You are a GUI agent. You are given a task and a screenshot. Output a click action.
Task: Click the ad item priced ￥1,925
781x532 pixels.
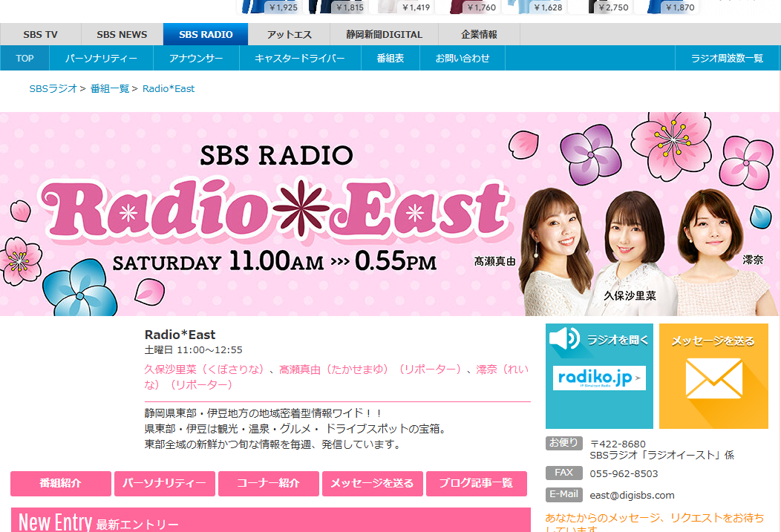pos(270,7)
